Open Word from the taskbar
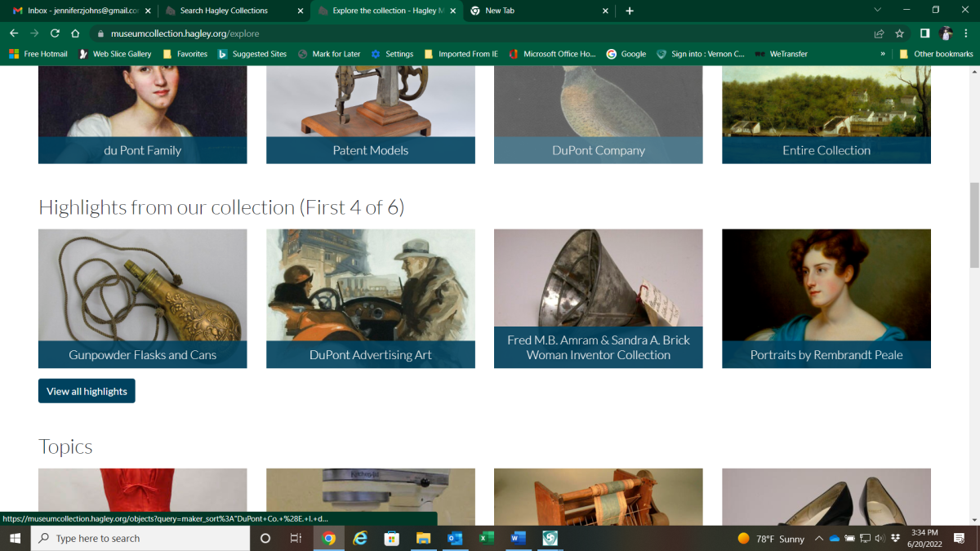This screenshot has height=551, width=980. [518, 538]
